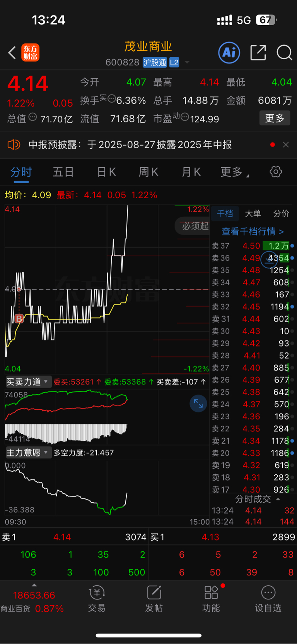Viewport: 297px width, 644px height.
Task: Tap the B buy marker on chart
Action: [19, 318]
